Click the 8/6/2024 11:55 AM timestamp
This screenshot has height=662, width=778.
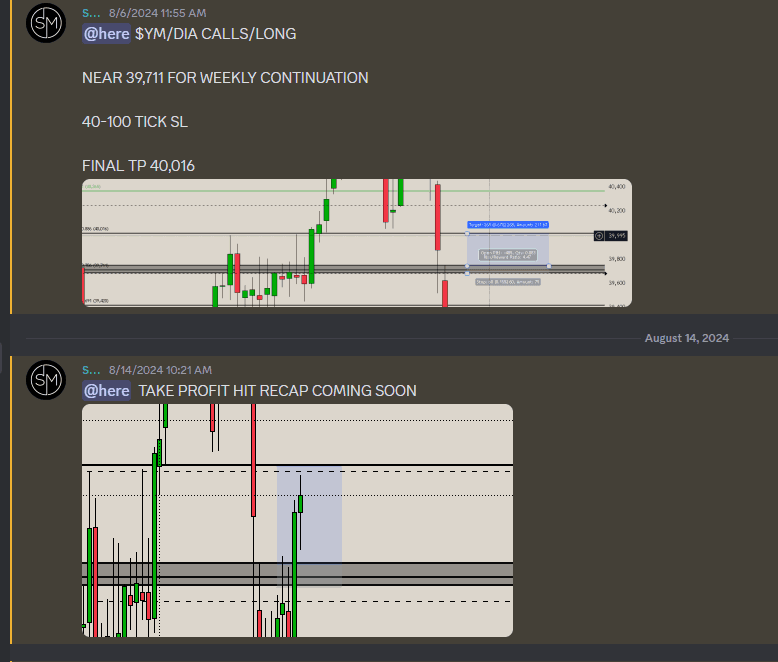coord(158,13)
